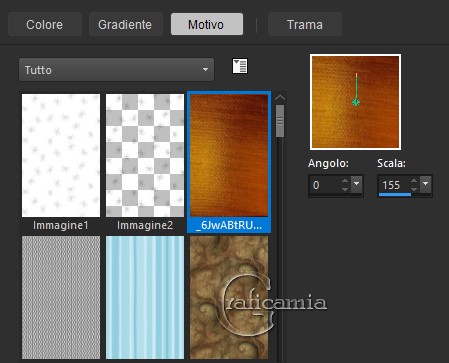This screenshot has width=449, height=363.
Task: Select the Immagine2 checkered pattern thumbnail
Action: point(145,155)
